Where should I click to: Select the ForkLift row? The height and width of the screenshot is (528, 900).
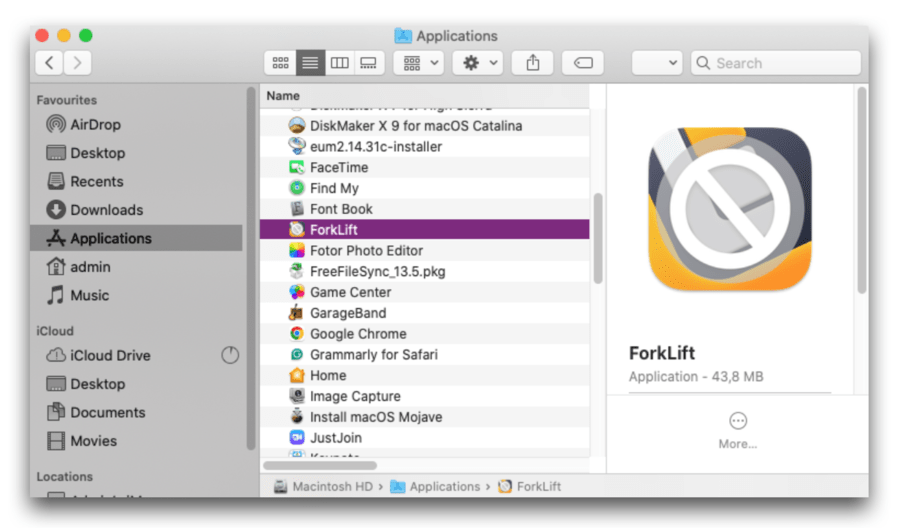coord(425,230)
